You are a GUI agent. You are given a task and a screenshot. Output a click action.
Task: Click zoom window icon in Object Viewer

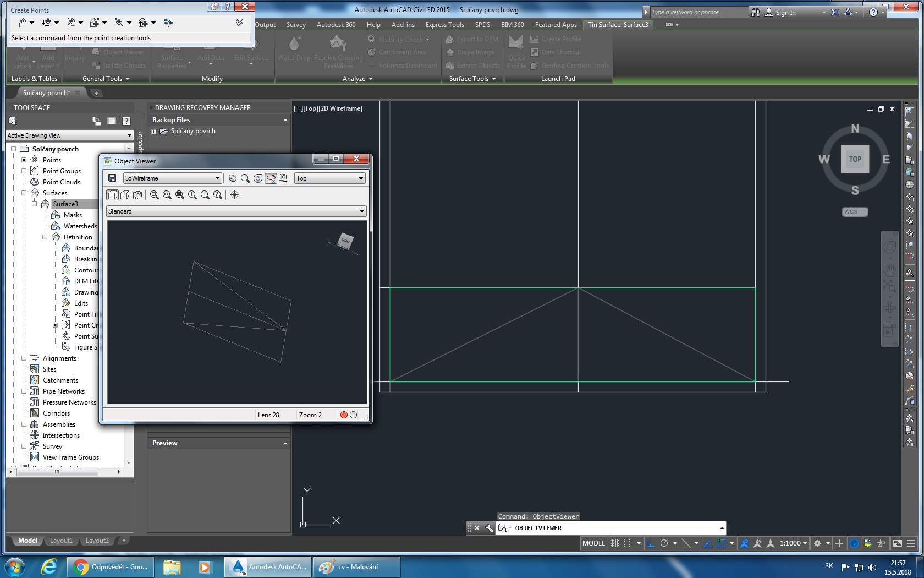click(x=155, y=194)
